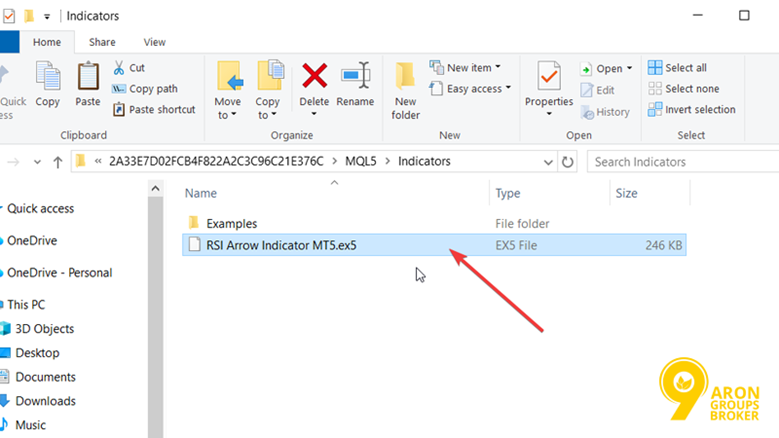
Task: Refresh the Indicators folder view
Action: pyautogui.click(x=568, y=161)
